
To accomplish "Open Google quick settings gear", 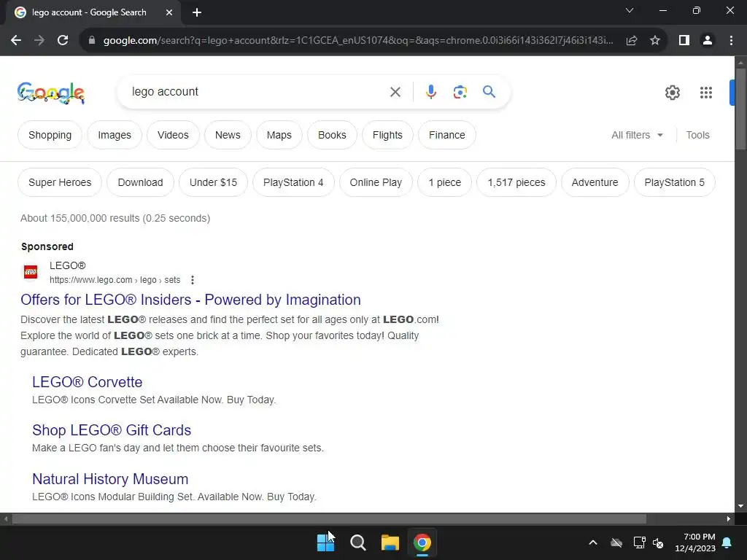I will tap(672, 93).
